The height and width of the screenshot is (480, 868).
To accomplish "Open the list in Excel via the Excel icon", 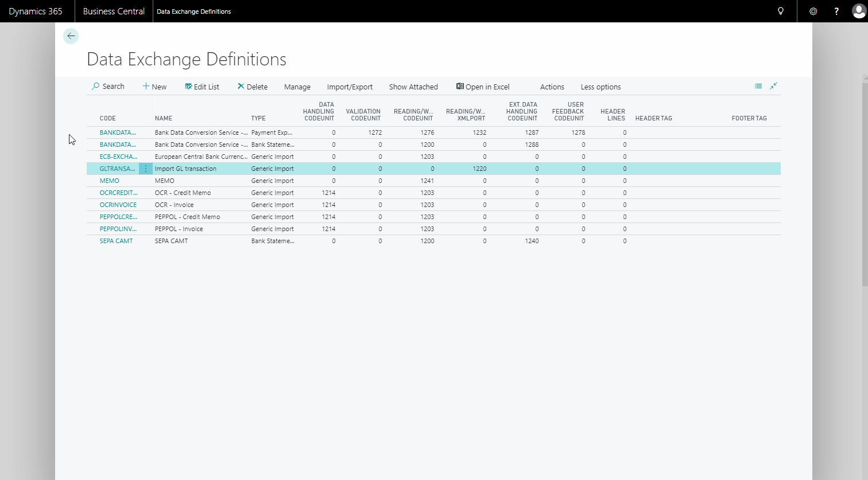I will click(459, 86).
